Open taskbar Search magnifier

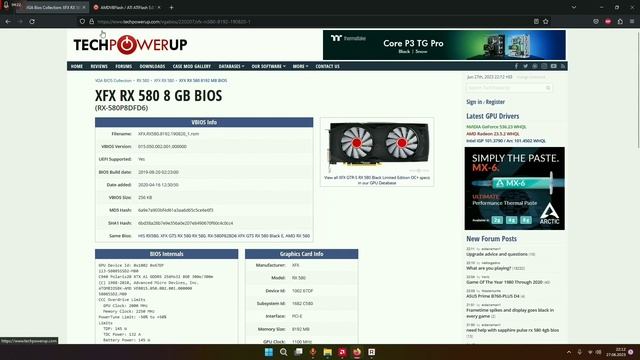point(284,352)
